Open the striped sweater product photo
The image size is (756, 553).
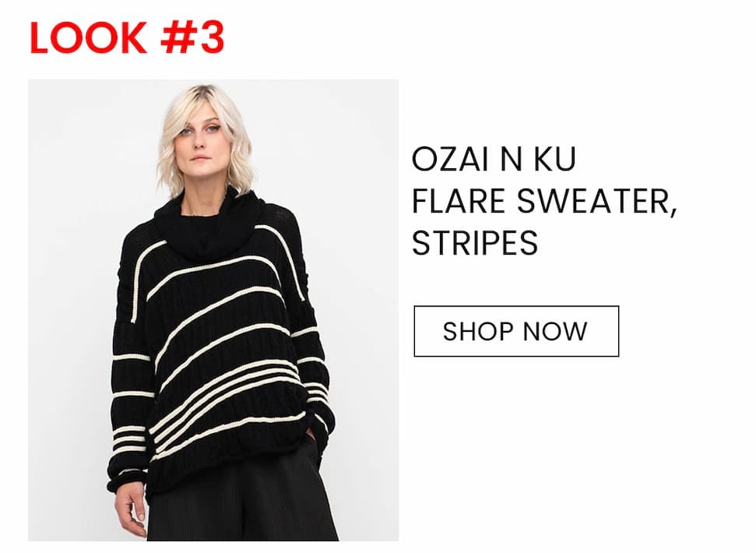coord(213,310)
